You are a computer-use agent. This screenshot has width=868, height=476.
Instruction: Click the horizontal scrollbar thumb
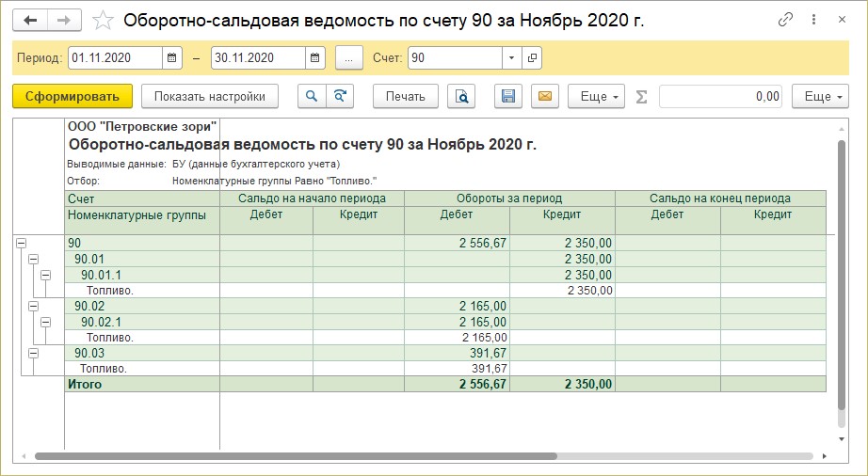click(296, 456)
